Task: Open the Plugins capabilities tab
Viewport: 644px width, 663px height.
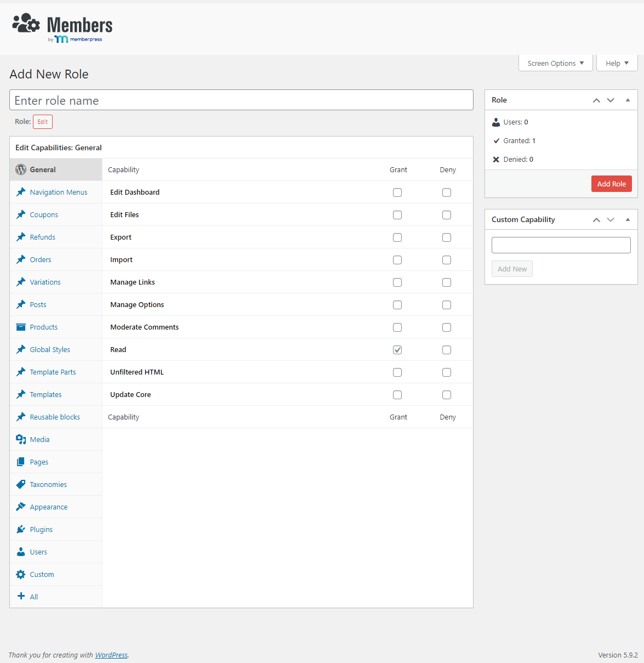Action: [56, 529]
